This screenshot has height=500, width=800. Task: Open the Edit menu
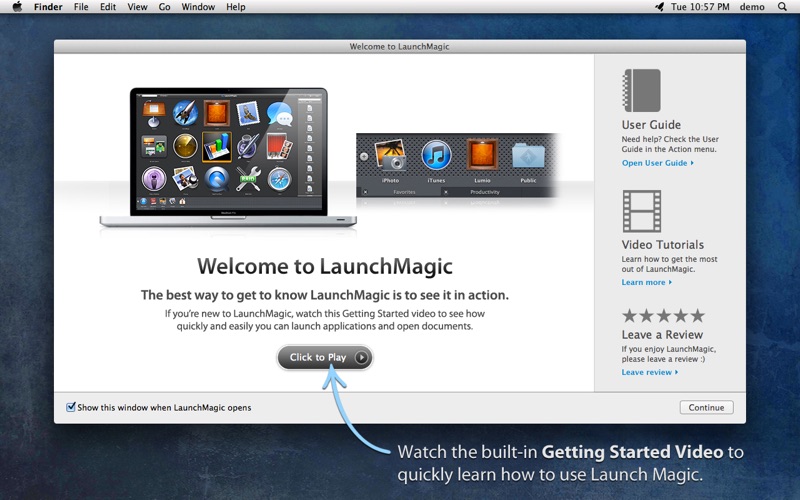(x=108, y=7)
